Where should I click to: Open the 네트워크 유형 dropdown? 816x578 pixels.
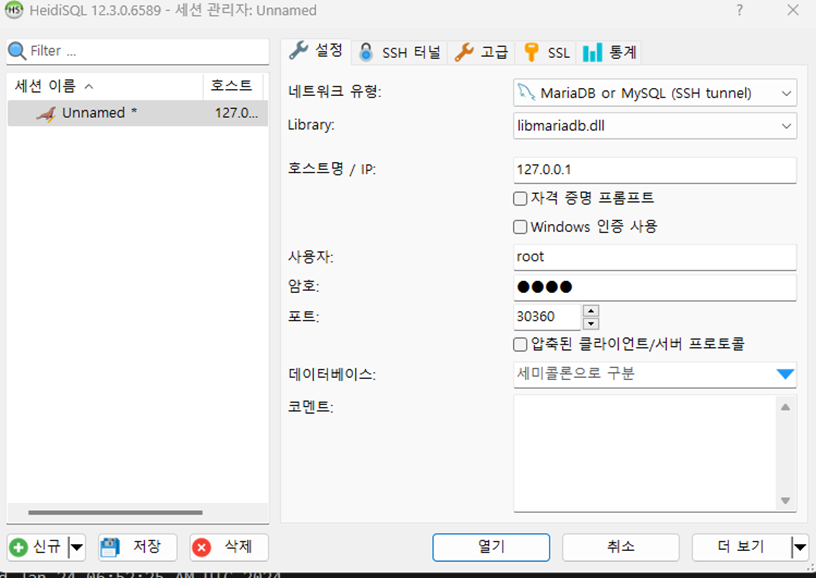pyautogui.click(x=655, y=93)
